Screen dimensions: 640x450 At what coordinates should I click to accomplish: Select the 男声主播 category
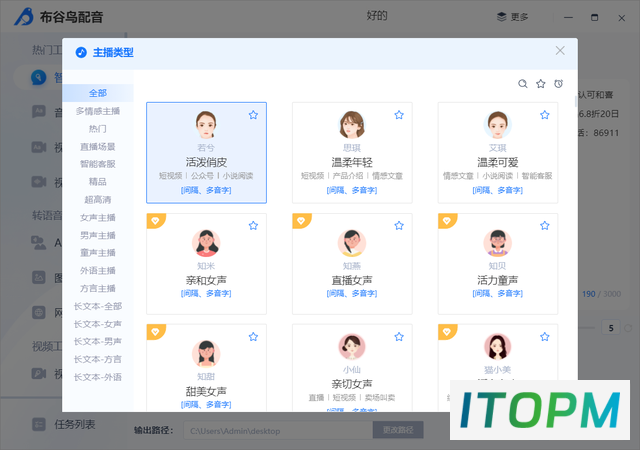pyautogui.click(x=98, y=235)
